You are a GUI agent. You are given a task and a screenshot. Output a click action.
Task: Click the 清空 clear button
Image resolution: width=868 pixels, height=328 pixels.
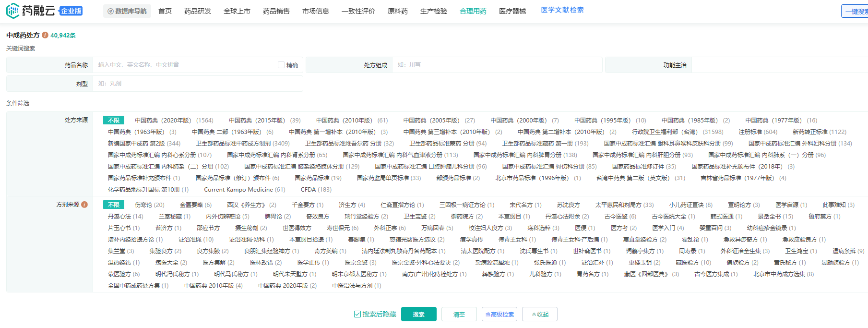[459, 314]
